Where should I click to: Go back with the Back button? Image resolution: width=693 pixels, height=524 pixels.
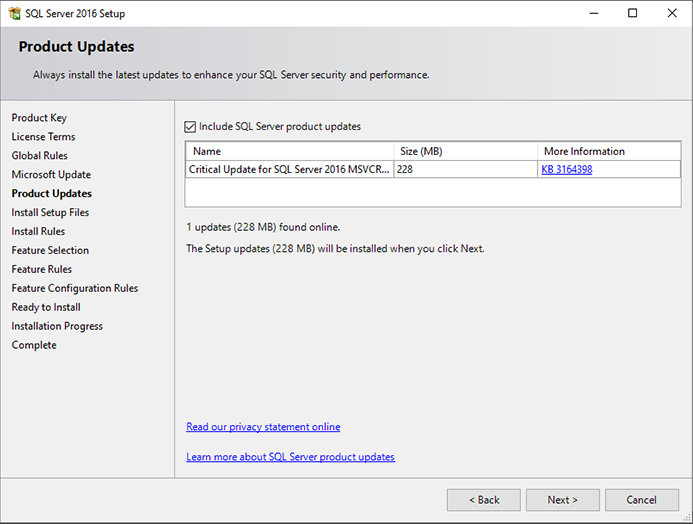484,500
